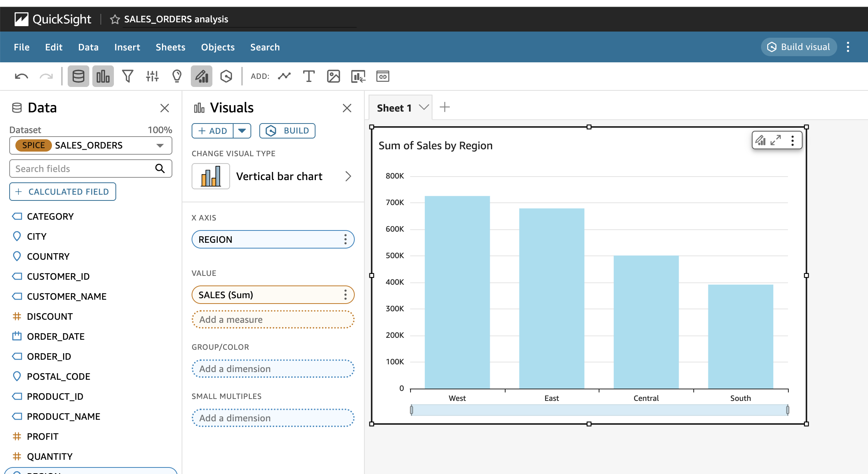Click the chart's x-axis range slider

tap(599, 410)
